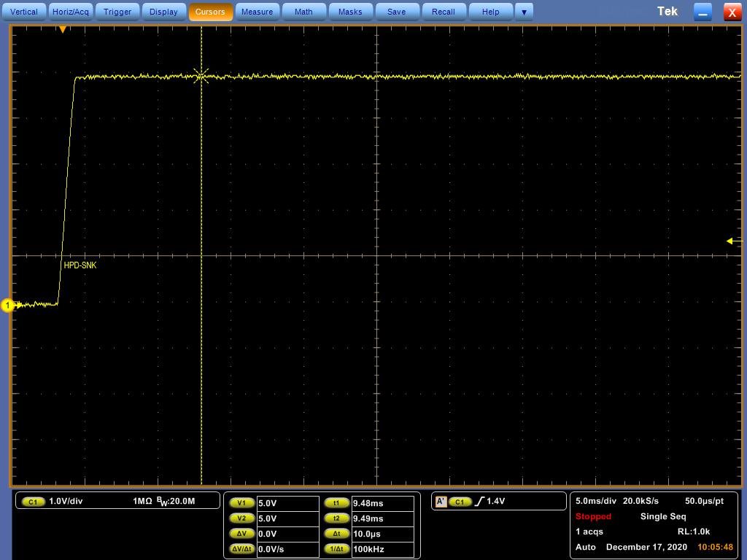Click the A trigger event badge
This screenshot has width=747, height=560.
click(441, 502)
